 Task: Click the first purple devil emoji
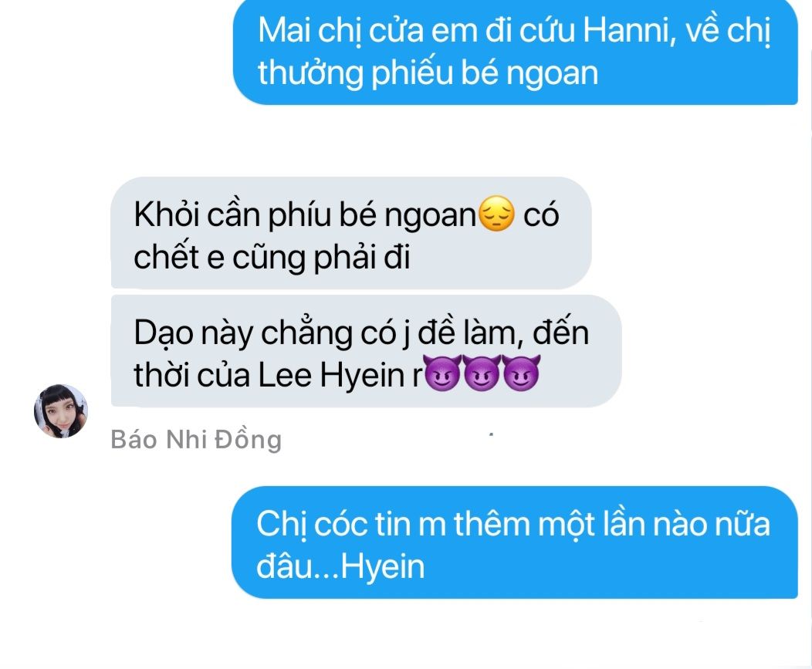(x=442, y=372)
